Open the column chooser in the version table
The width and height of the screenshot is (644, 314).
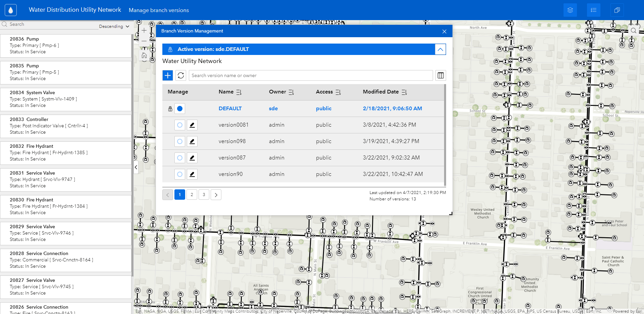pyautogui.click(x=440, y=75)
